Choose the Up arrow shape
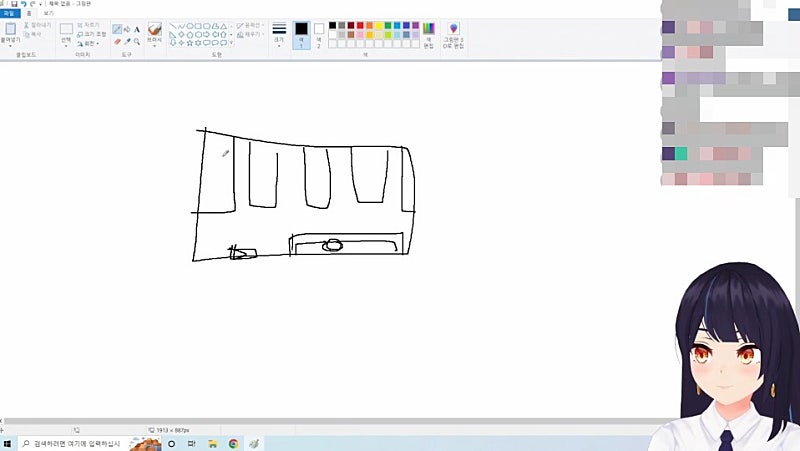This screenshot has width=800, height=451. (x=224, y=34)
